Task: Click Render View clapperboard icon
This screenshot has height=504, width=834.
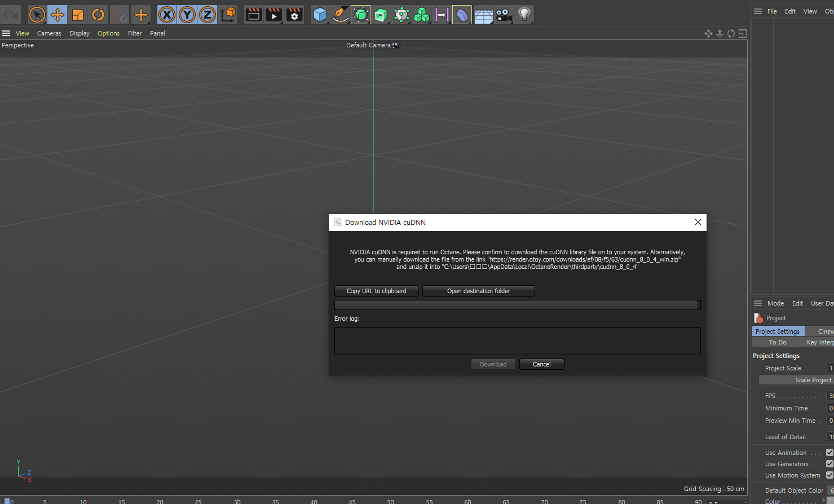Action: (x=254, y=15)
